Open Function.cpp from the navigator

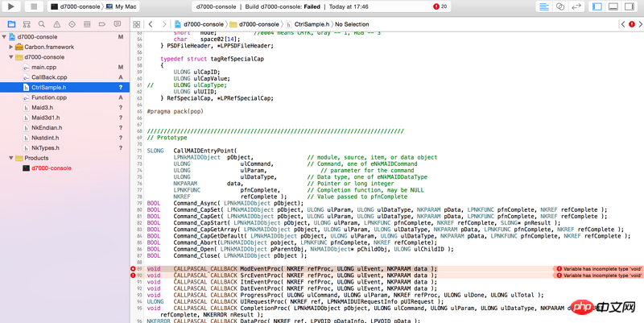48,97
